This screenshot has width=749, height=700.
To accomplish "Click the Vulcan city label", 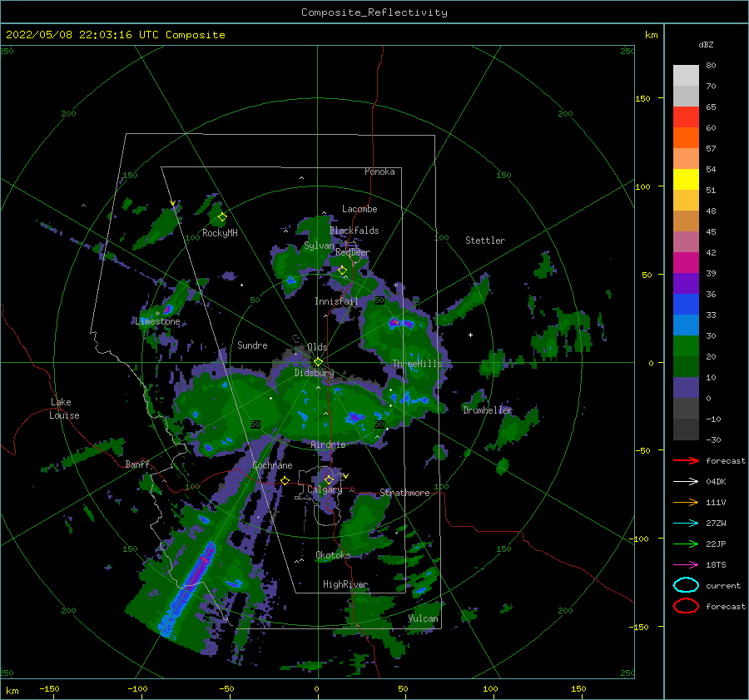I will point(423,618).
